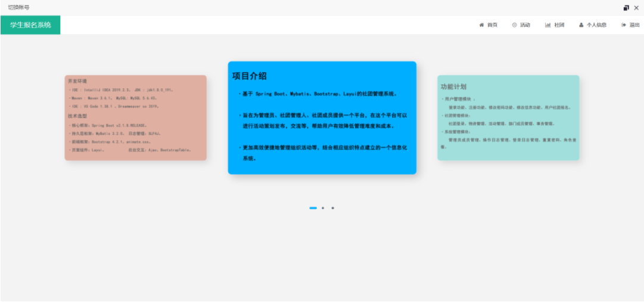
Task: Select the third carousel indicator dot
Action: [x=332, y=208]
